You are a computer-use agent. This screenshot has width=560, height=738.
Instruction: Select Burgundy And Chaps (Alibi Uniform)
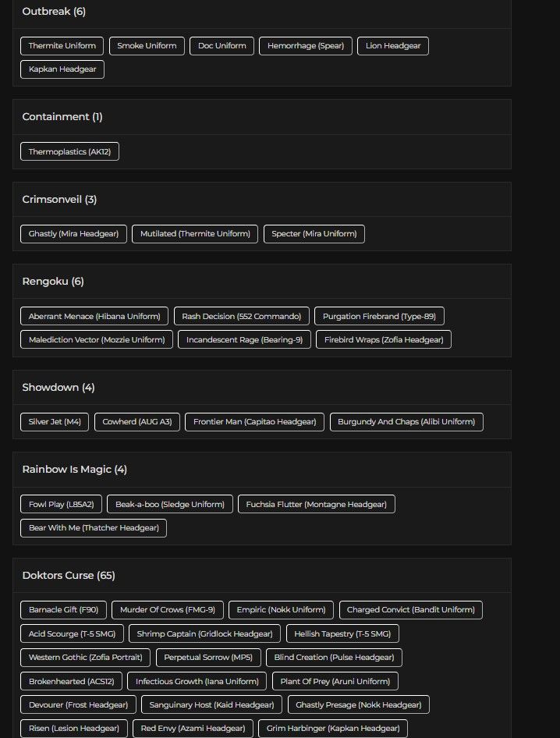[406, 422]
